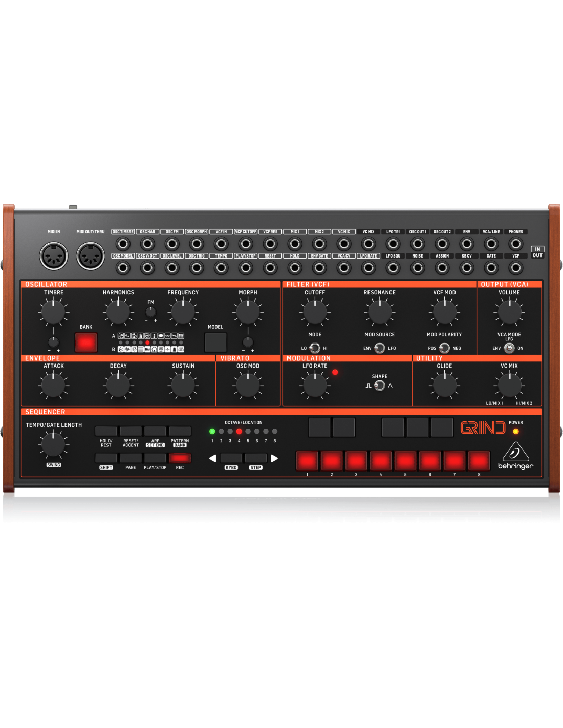Image resolution: width=563 pixels, height=728 pixels.
Task: Click the filter CUTOFF knob
Action: coord(315,312)
